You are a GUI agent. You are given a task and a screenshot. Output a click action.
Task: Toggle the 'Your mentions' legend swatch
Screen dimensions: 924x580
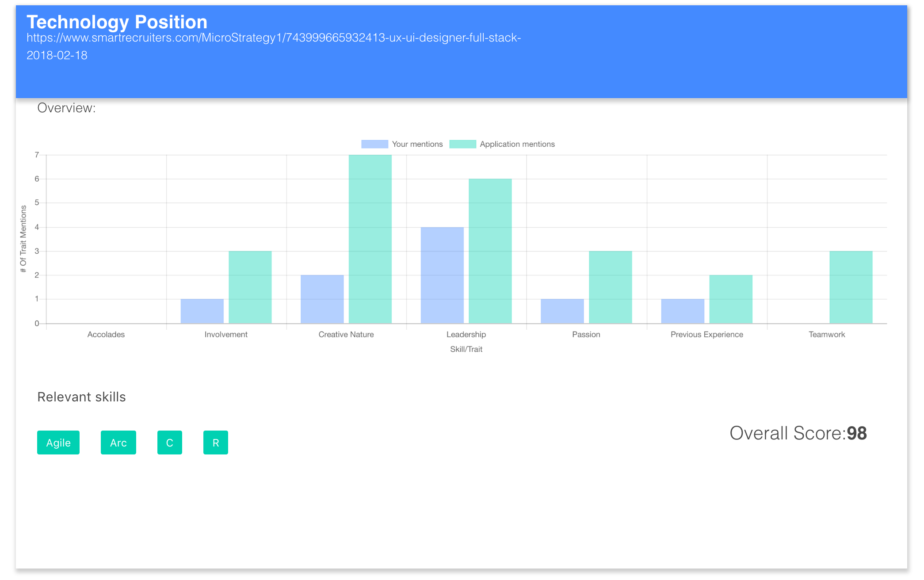pos(374,144)
